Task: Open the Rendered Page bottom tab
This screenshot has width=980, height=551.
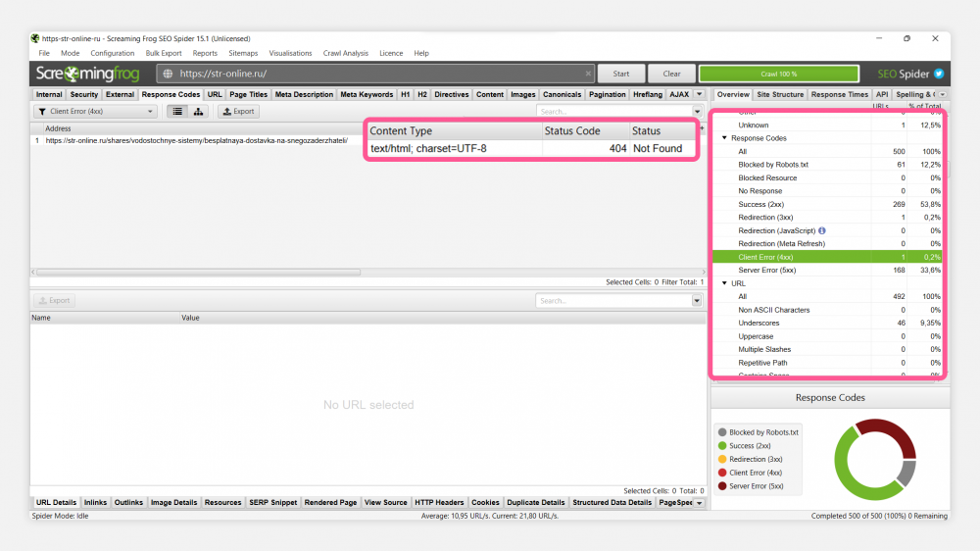Action: coord(330,503)
